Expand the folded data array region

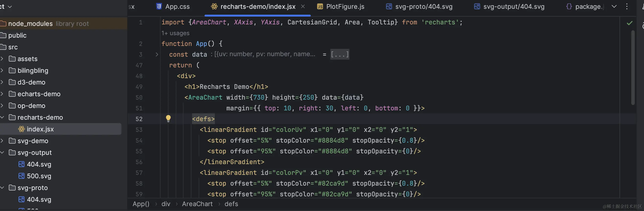157,54
